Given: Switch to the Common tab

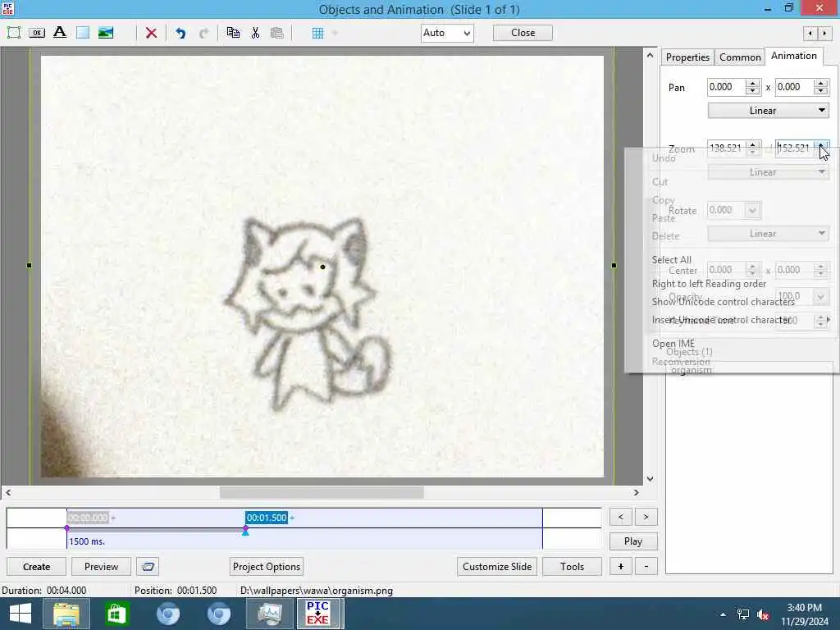Looking at the screenshot, I should pos(740,57).
